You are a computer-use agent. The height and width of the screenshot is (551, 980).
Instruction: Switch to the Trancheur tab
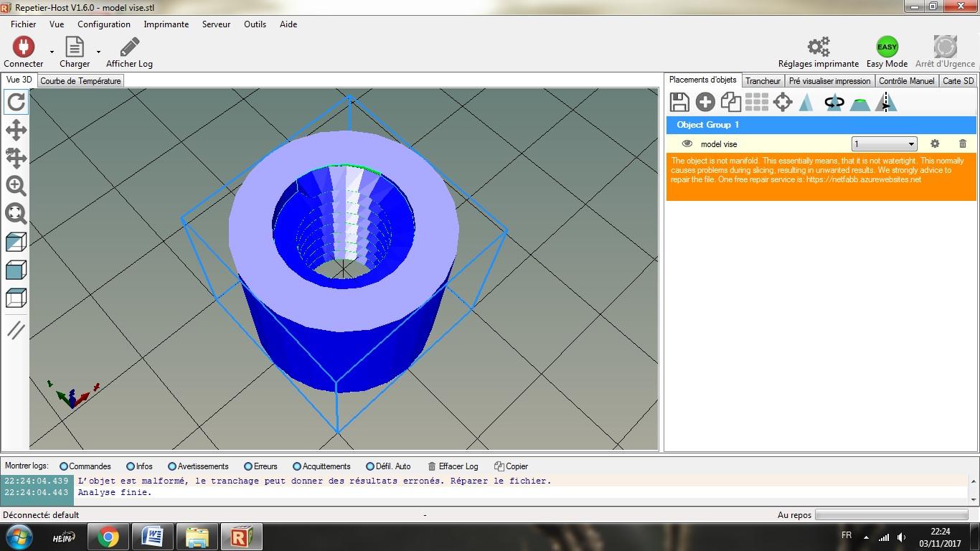point(763,81)
